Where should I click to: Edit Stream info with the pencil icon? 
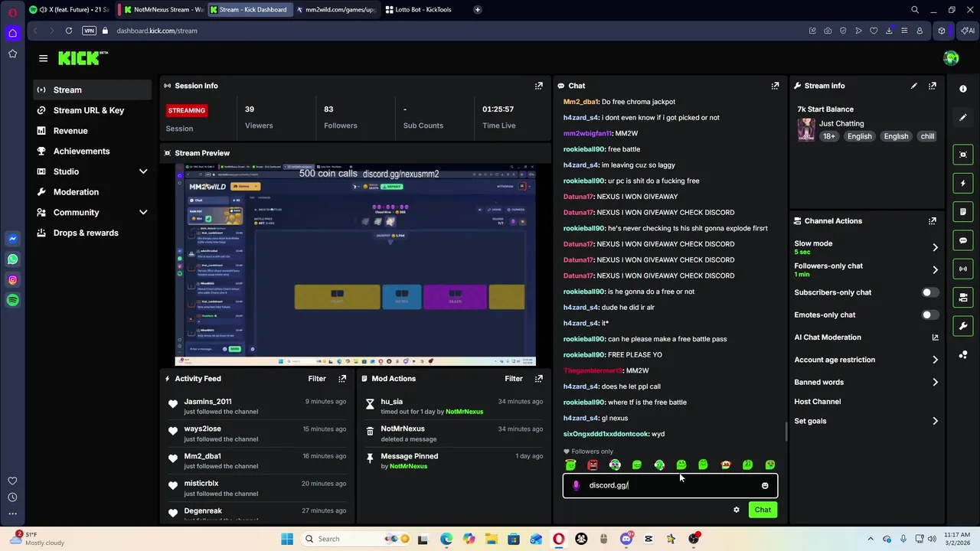(913, 86)
